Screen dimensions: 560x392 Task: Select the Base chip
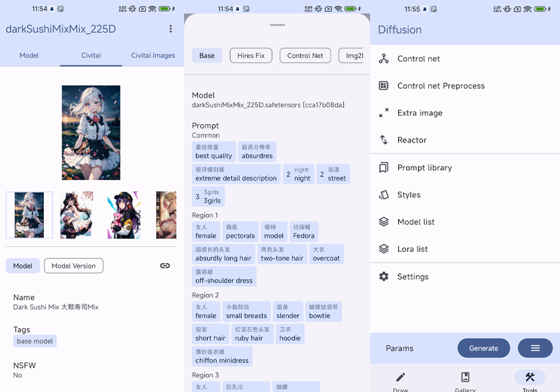(x=207, y=56)
